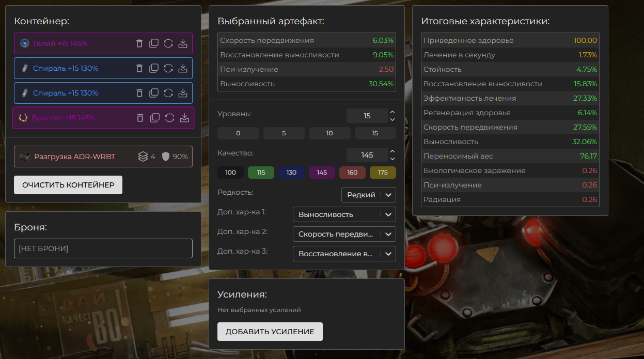644x359 pixels.
Task: Expand Доп. хар-ка 1 dropdown showing Выносливость
Action: (x=344, y=214)
